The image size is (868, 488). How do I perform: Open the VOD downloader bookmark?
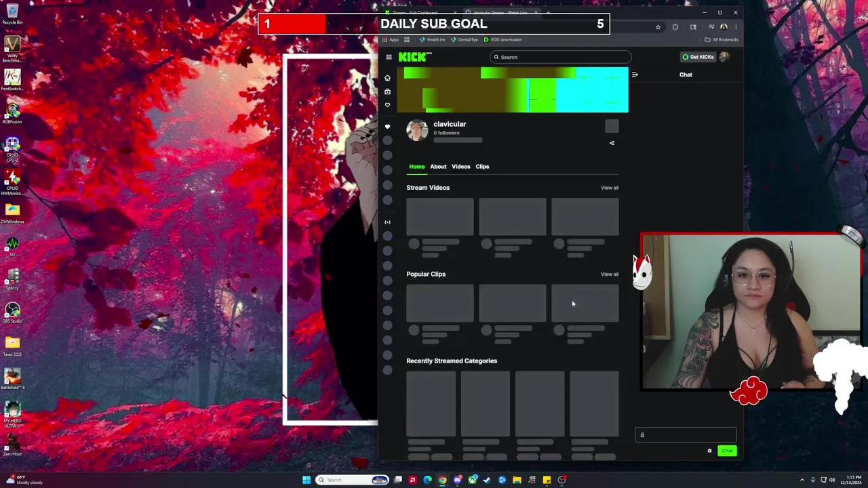pos(502,39)
